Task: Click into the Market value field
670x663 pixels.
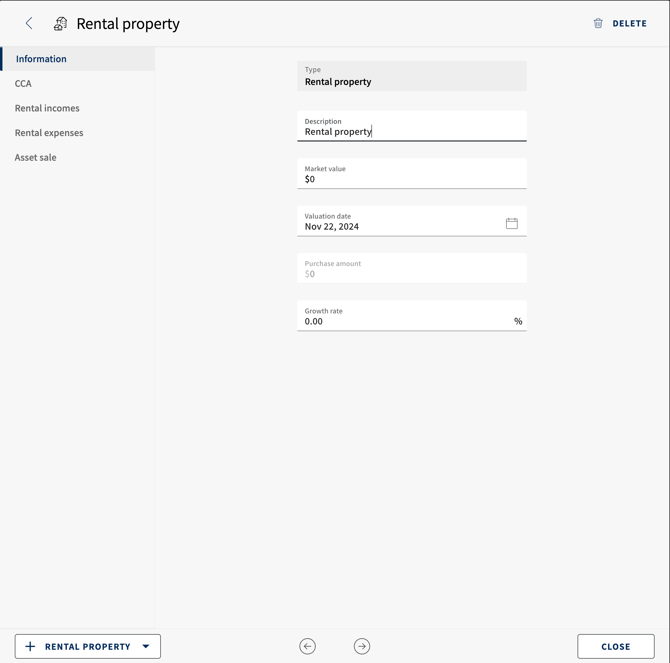Action: [412, 173]
